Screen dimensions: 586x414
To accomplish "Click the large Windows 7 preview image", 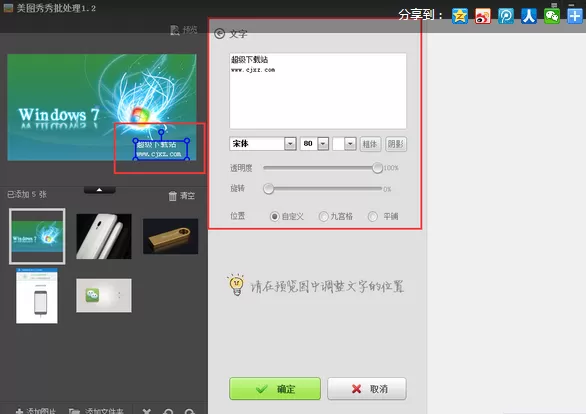I will (102, 107).
